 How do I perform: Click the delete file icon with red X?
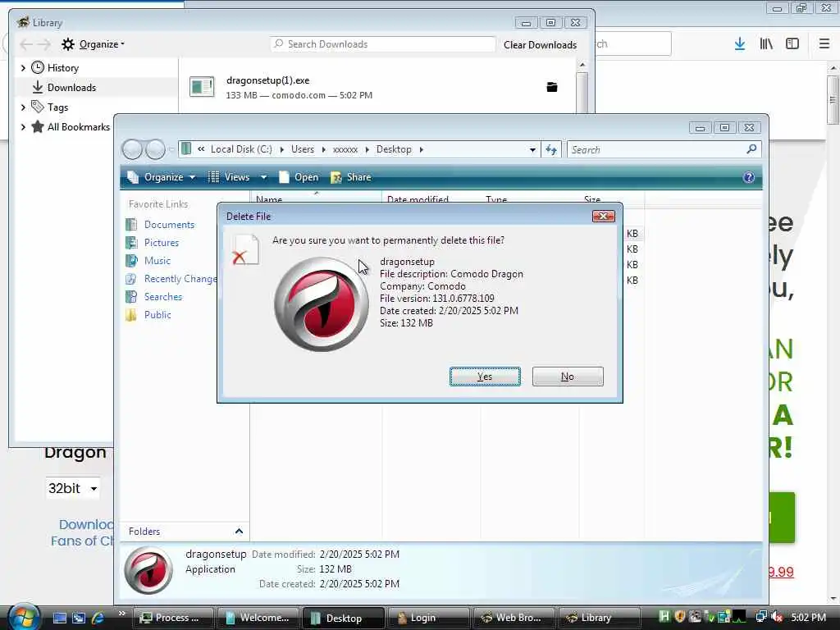pos(245,250)
